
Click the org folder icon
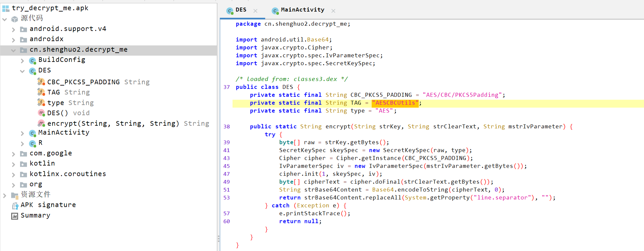(x=23, y=185)
